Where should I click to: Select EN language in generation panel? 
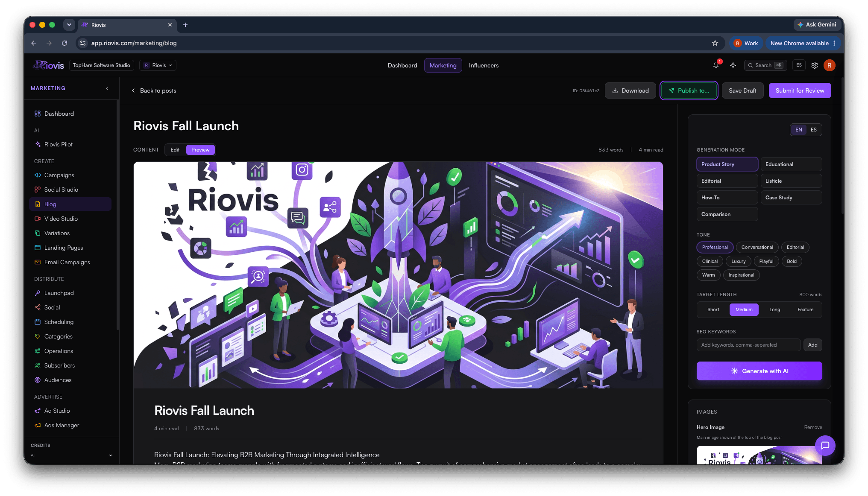coord(798,130)
